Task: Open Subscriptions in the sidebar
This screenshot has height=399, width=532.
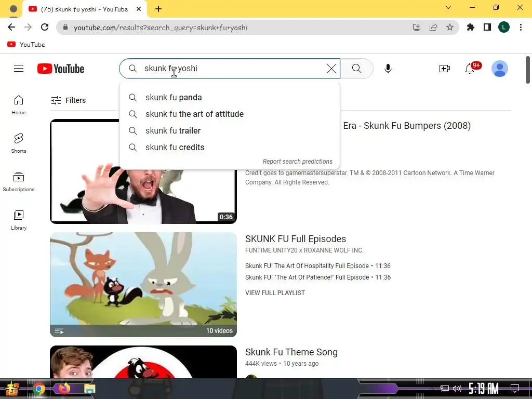Action: point(19,181)
